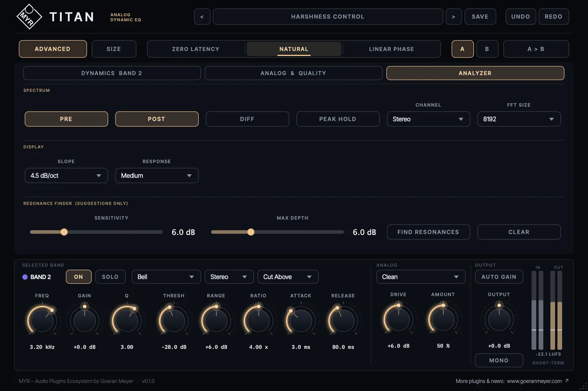Save the current preset
The image size is (588, 391).
(480, 17)
